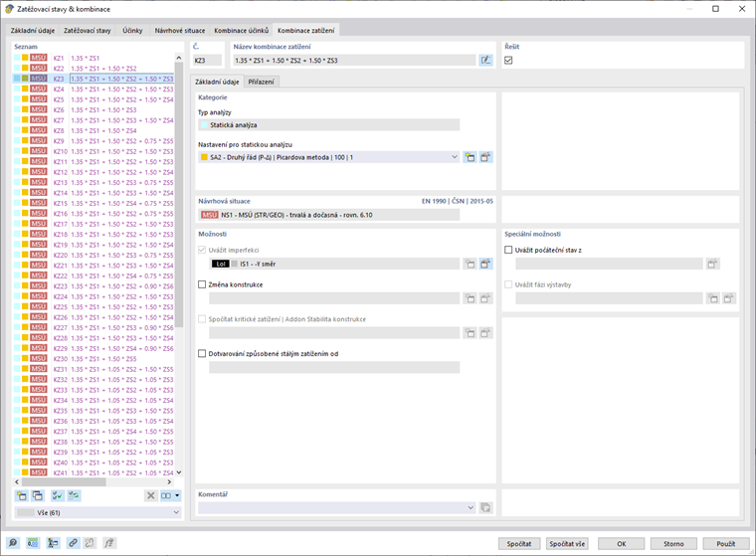Click the new icon in critical load row
Image resolution: width=756 pixels, height=556 pixels.
[470, 333]
